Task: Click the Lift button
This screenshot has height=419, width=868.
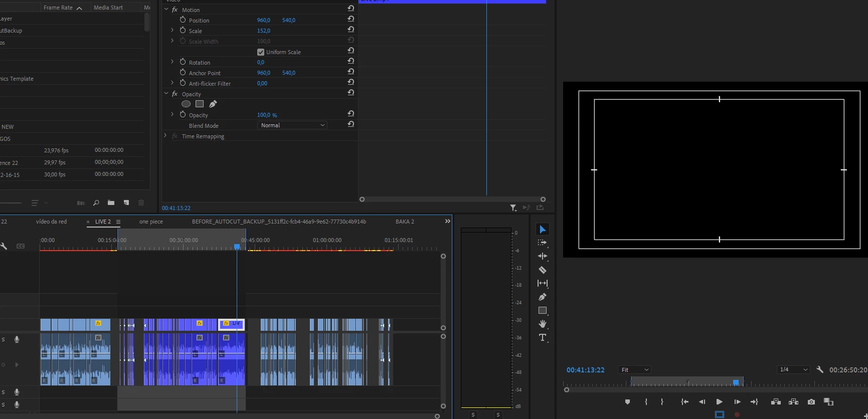Action: (776, 402)
